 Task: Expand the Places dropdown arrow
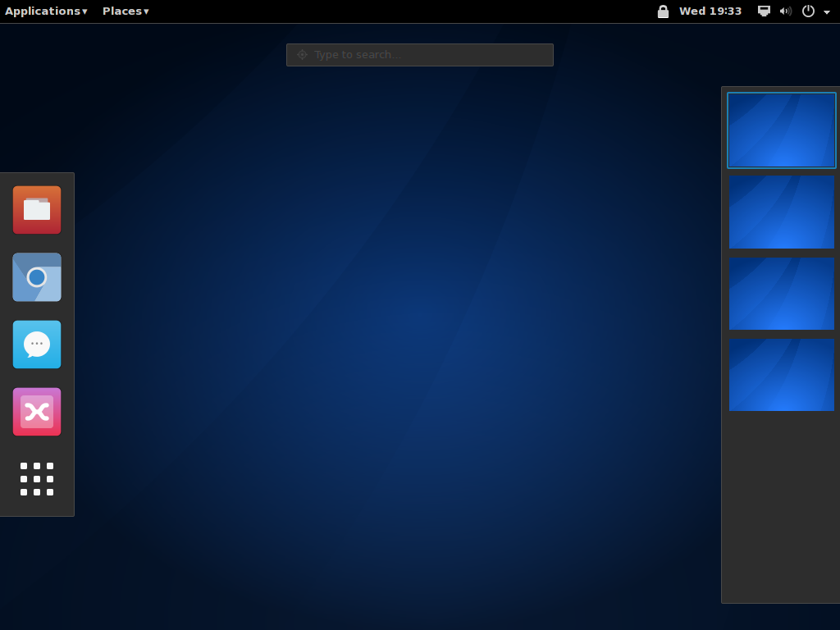[145, 11]
